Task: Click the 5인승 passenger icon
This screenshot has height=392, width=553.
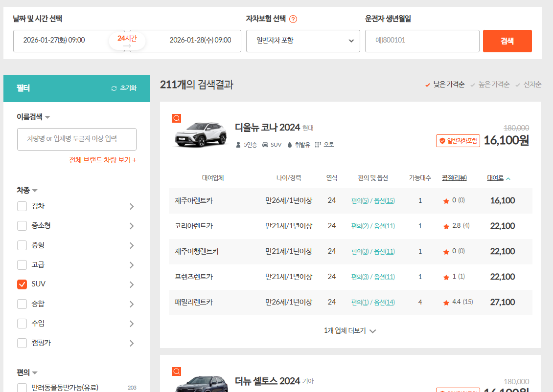Action: click(x=238, y=145)
